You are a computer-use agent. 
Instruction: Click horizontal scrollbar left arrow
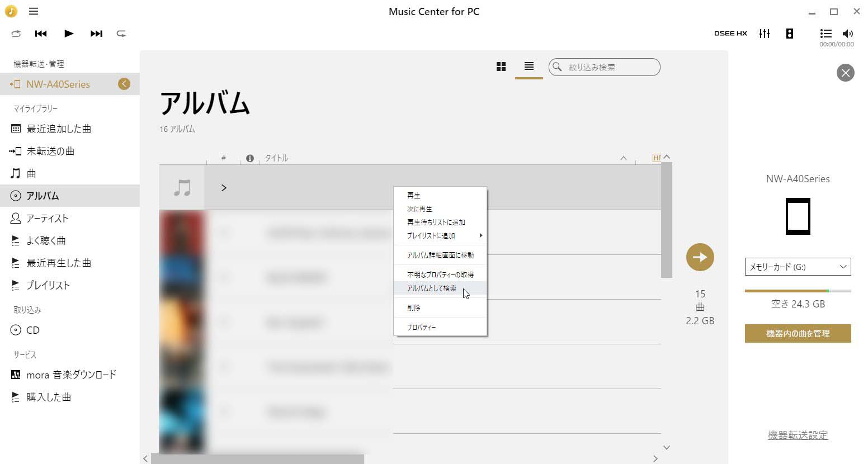click(145, 458)
